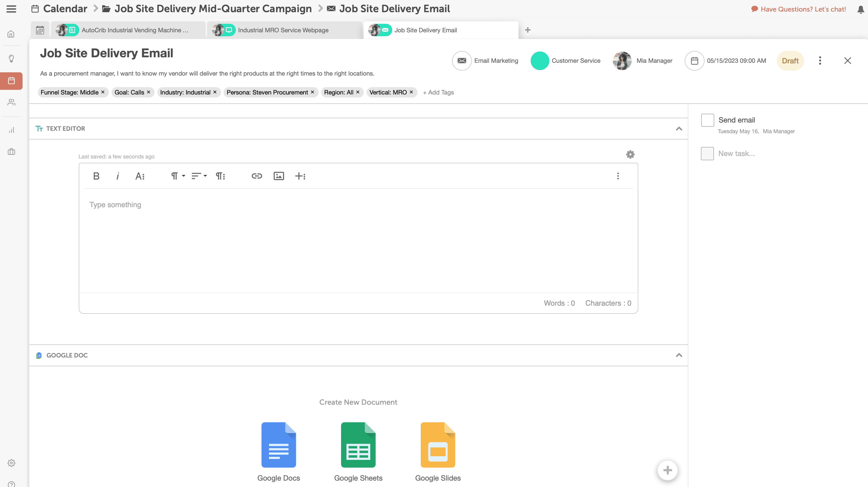Select the Calendar icon in the left sidebar
This screenshot has height=487, width=868.
[11, 81]
